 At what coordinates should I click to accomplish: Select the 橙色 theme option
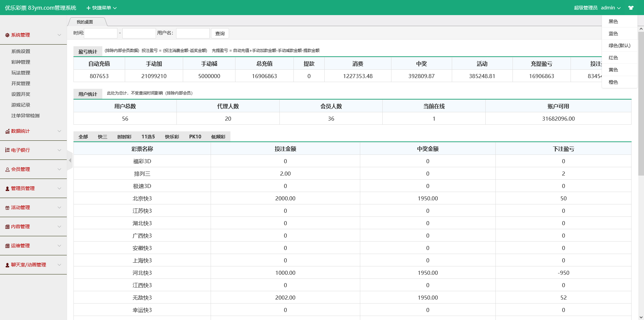tap(620, 82)
